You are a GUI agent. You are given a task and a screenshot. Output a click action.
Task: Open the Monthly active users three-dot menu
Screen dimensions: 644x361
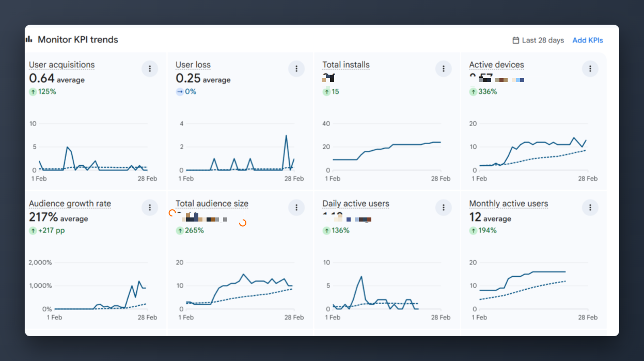590,208
